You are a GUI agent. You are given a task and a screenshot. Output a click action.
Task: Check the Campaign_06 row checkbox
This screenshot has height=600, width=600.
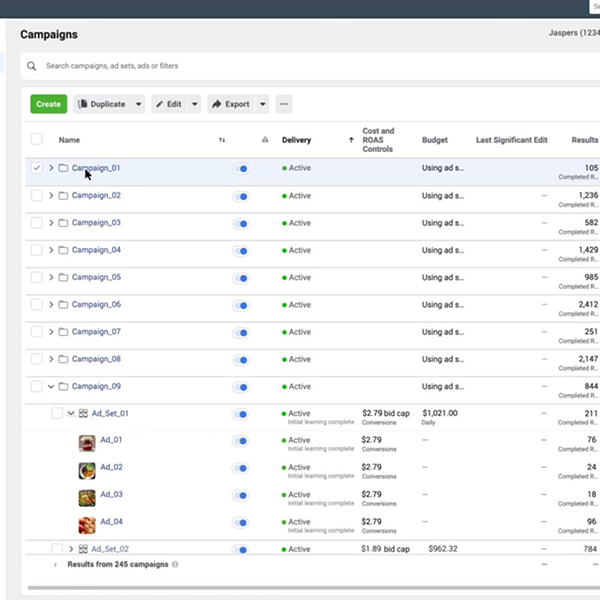[x=37, y=304]
